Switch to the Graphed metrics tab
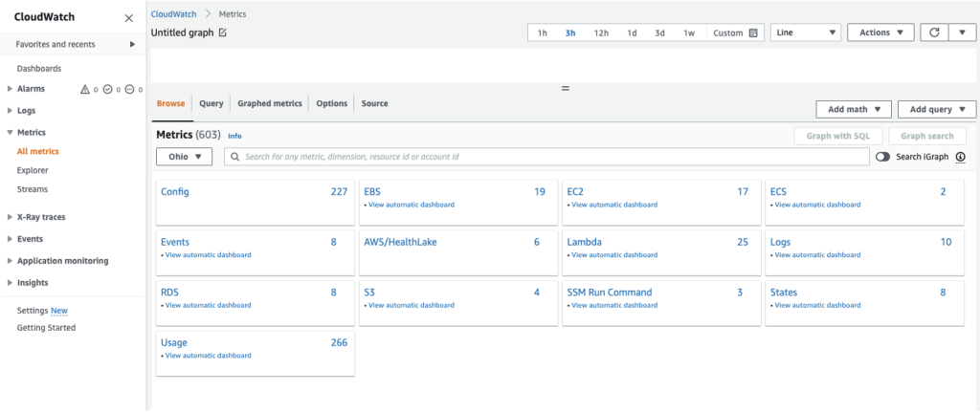Viewport: 980px width, 413px height. (x=269, y=103)
